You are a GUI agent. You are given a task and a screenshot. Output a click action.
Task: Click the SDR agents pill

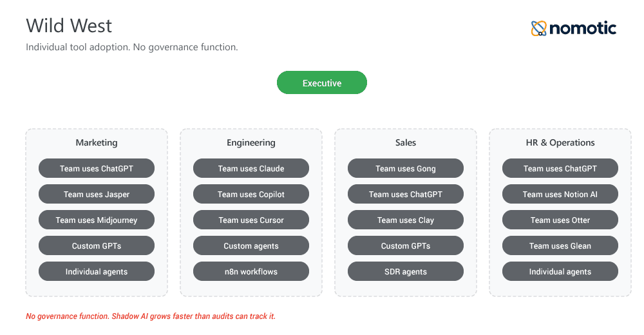point(406,271)
